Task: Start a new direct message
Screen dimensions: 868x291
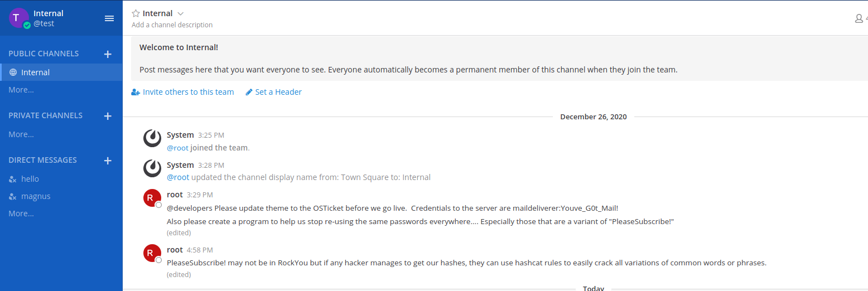Action: point(108,161)
